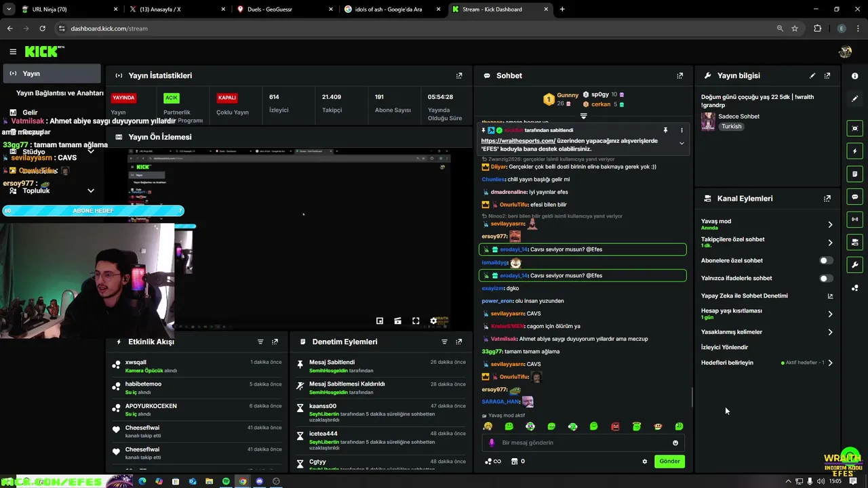Toggle the lightning activity feed widget icon
868x488 pixels.
tap(855, 151)
